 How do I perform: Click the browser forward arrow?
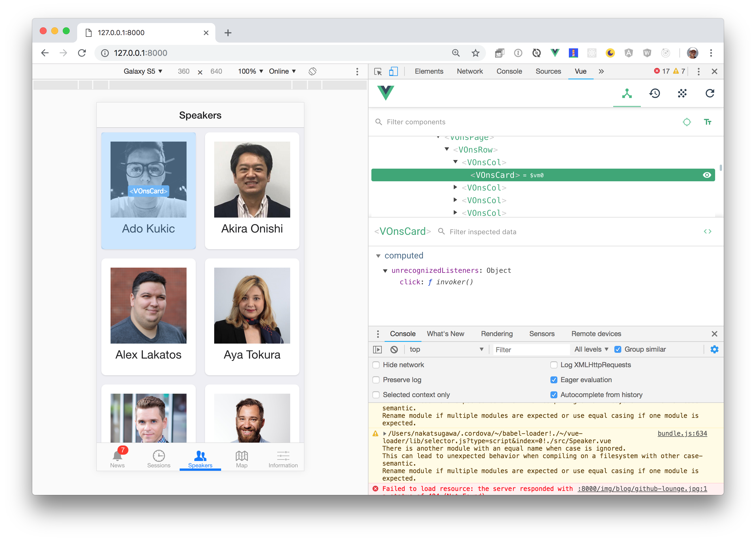click(x=63, y=53)
